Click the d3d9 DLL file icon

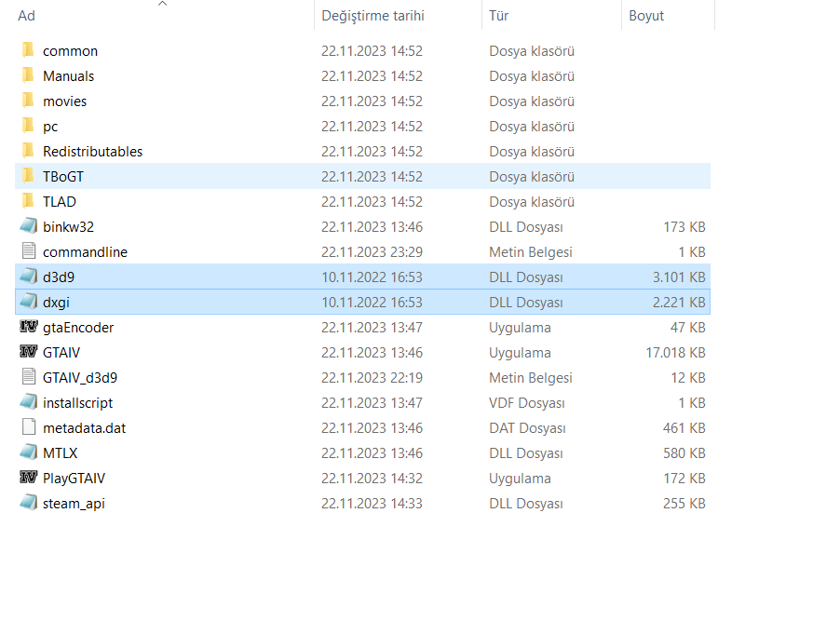pos(28,277)
